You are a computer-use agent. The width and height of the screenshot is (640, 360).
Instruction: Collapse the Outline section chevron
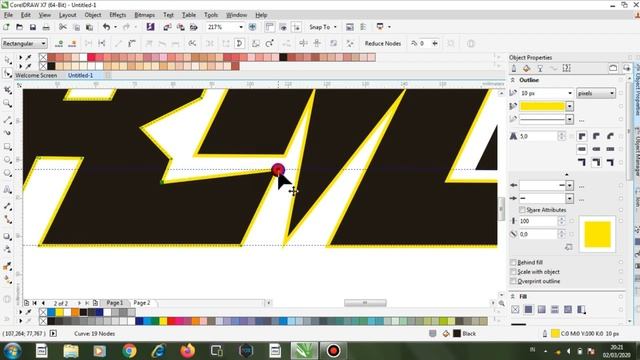coord(513,80)
